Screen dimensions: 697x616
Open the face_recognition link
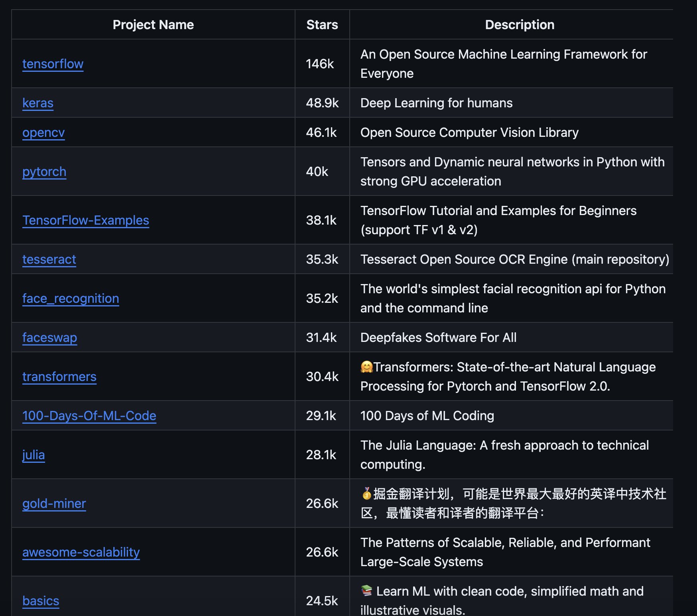pos(71,298)
